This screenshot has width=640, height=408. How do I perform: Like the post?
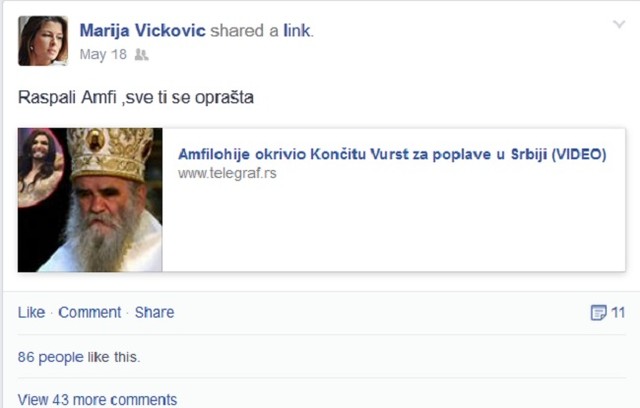tap(31, 313)
